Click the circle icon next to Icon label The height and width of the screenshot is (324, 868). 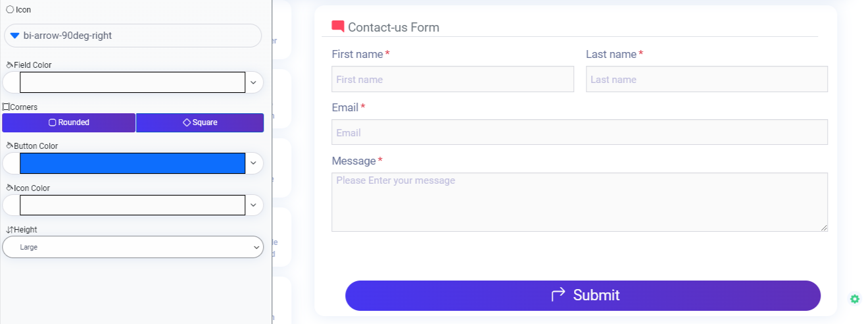(10, 10)
